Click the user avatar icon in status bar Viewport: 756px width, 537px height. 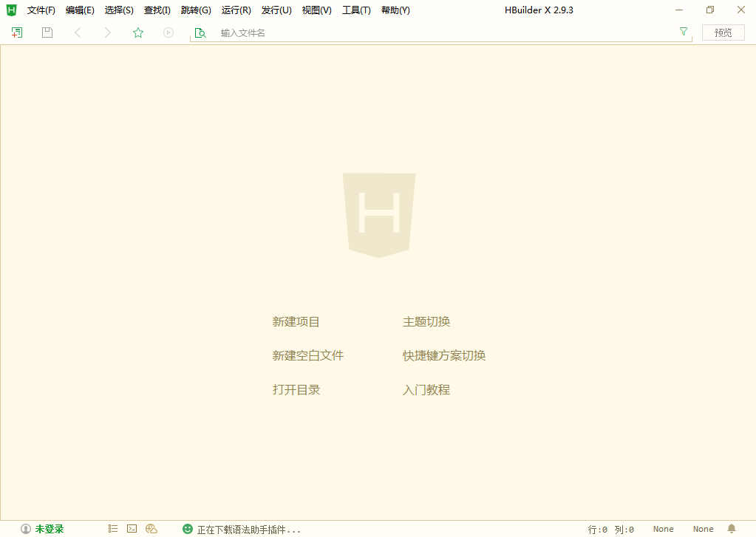[26, 529]
